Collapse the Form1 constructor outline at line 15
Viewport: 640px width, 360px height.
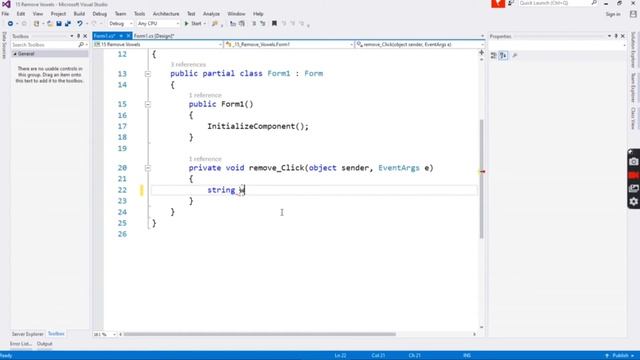(x=148, y=104)
